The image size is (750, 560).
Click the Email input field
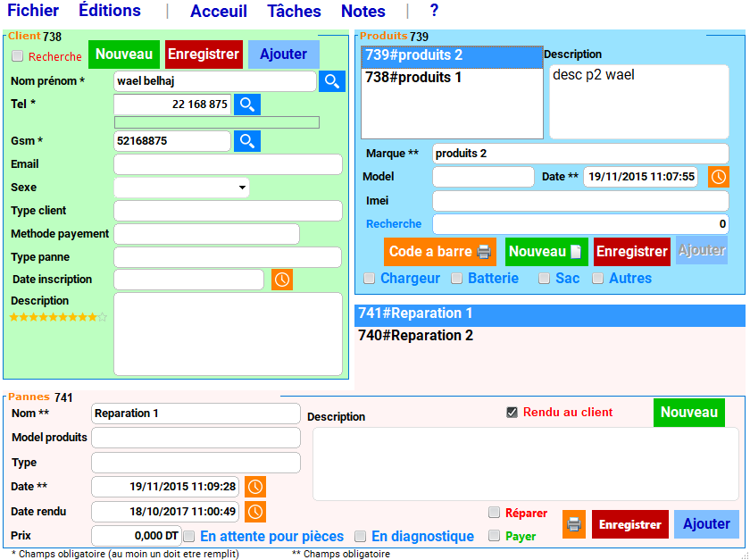[229, 164]
